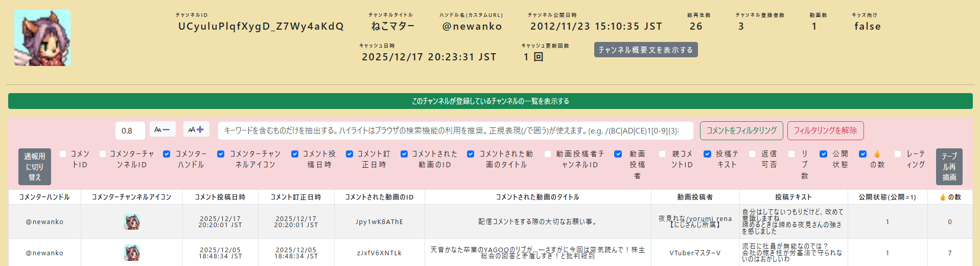Show the channel description text
This screenshot has width=980, height=266.
coord(646,50)
